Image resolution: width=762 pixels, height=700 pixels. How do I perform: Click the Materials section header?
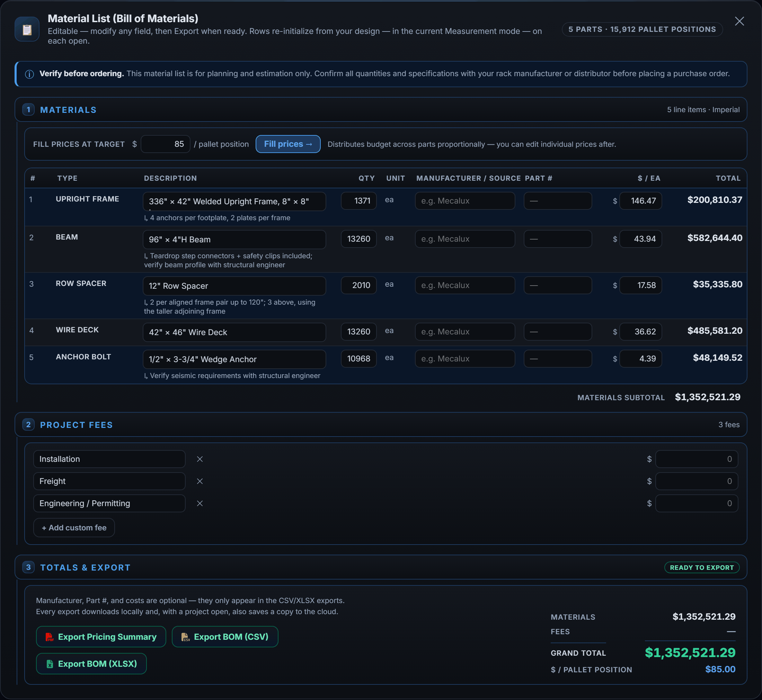381,110
